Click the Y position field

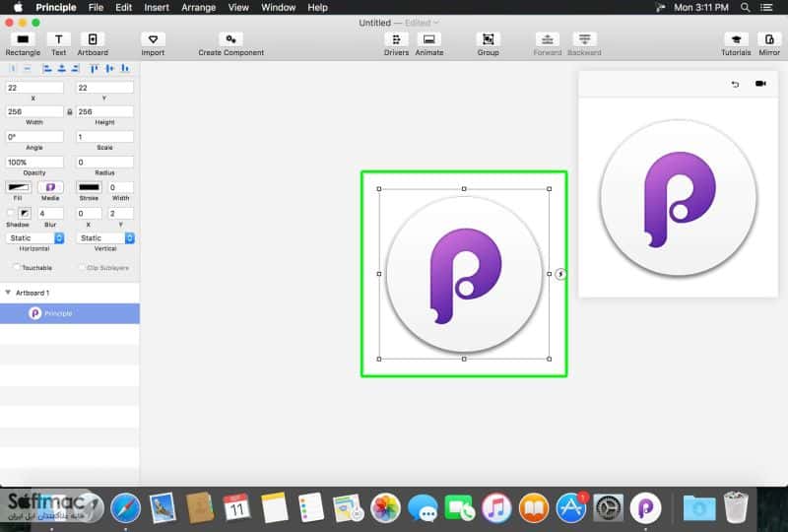pyautogui.click(x=105, y=88)
